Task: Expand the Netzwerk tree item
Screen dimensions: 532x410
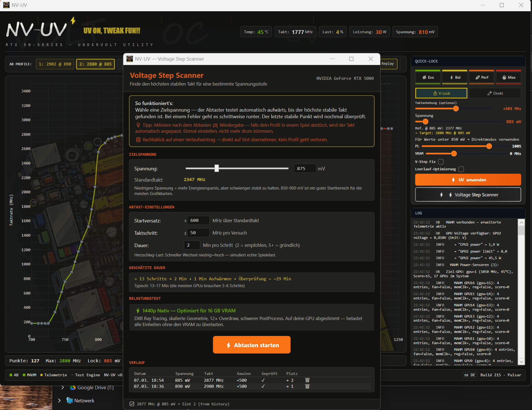Action: coord(59,401)
